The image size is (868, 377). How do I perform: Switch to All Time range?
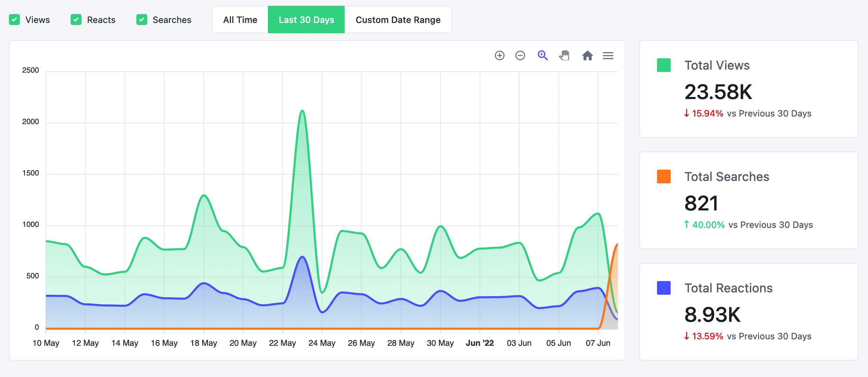(x=240, y=20)
